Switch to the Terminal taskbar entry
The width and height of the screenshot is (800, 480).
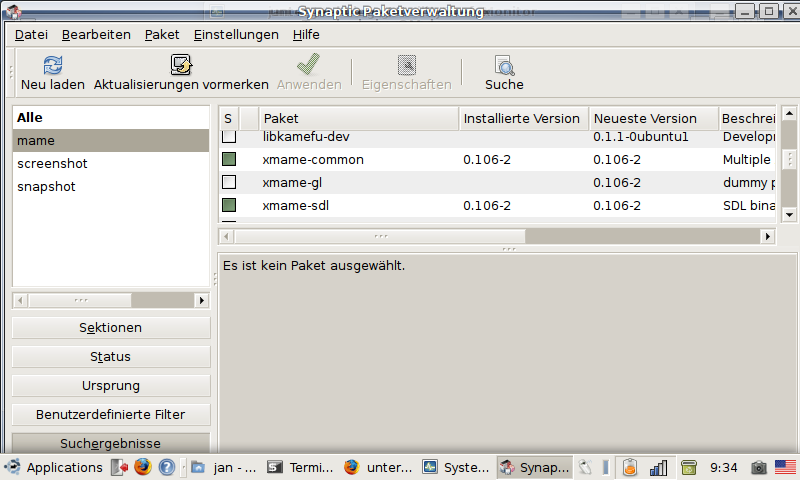tap(301, 467)
